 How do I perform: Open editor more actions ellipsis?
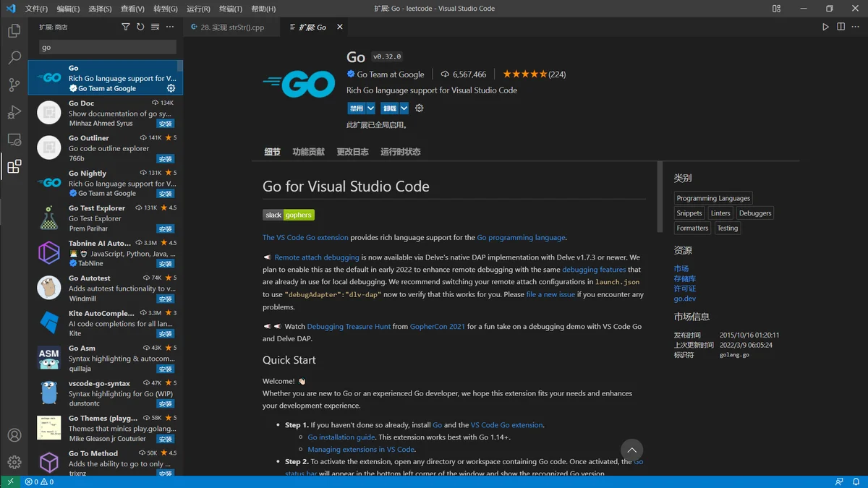[x=856, y=27]
